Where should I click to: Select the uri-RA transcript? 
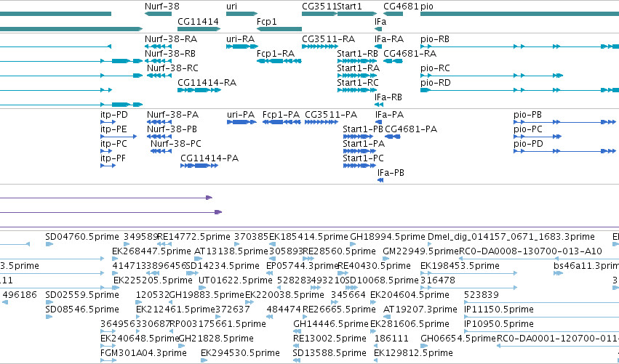tap(241, 46)
